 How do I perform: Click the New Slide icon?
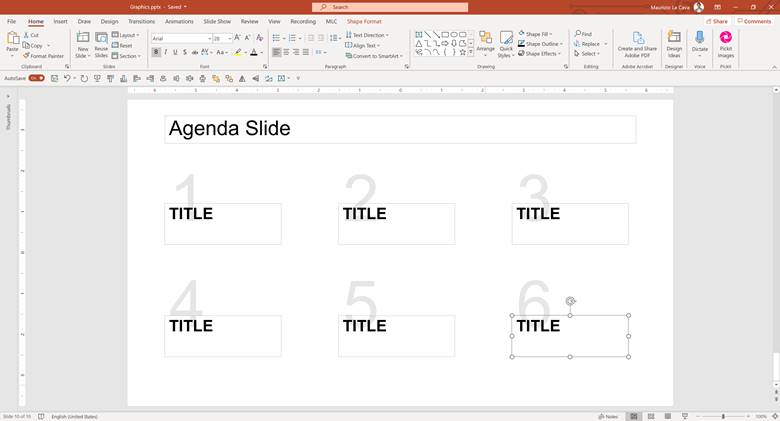pos(83,37)
